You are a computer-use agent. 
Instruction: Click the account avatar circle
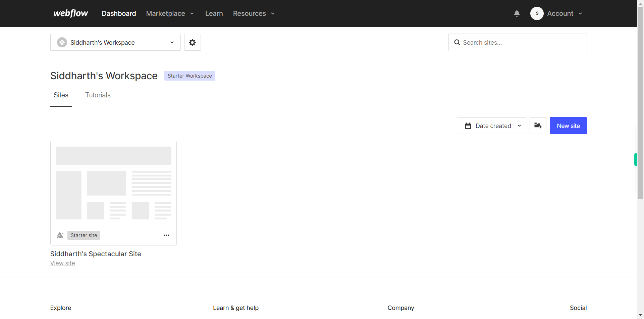[x=537, y=13]
